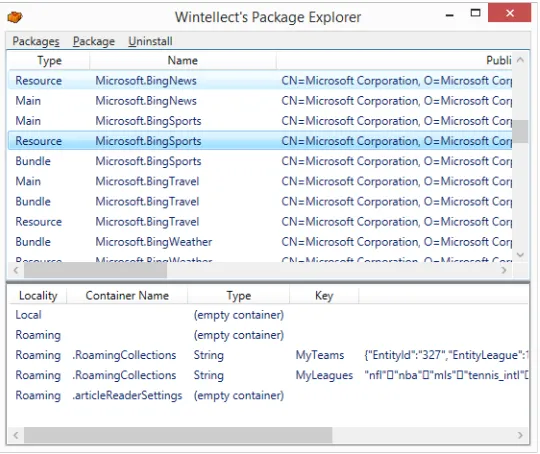Select the MyLeagues key row
Viewport: 540px width, 454px height.
pos(269,375)
